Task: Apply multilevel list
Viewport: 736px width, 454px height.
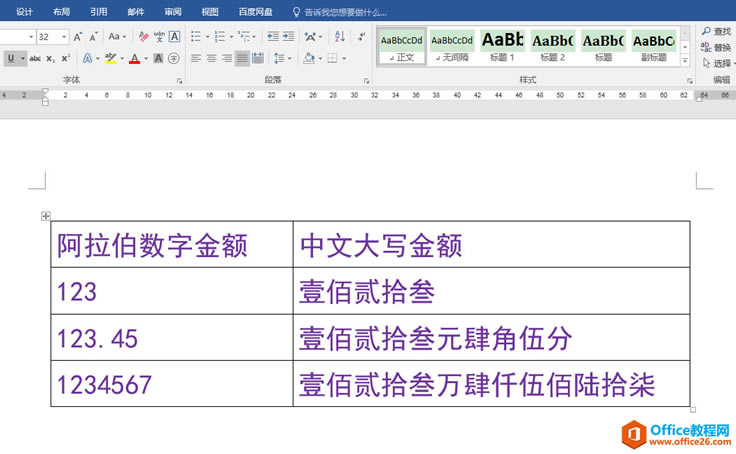Action: (244, 37)
